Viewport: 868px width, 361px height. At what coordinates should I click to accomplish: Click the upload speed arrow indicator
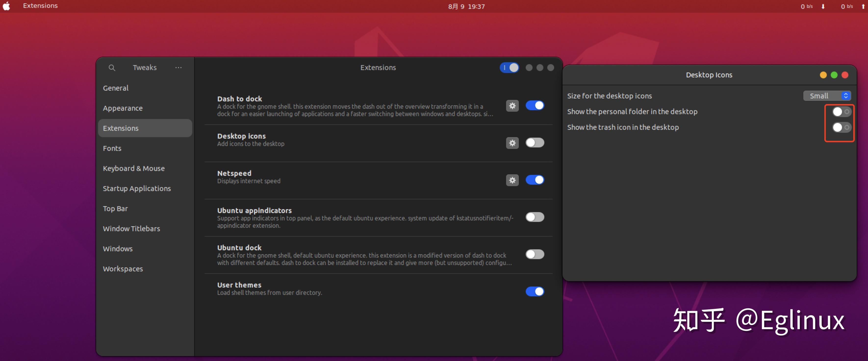click(863, 6)
